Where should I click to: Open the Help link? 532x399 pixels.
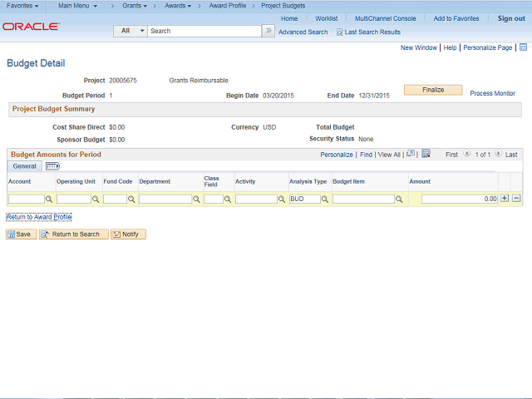[450, 47]
